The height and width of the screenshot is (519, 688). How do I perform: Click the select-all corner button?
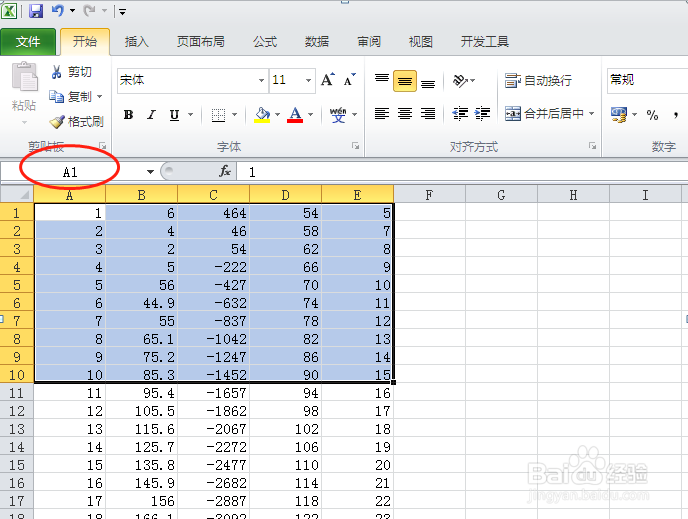17,194
